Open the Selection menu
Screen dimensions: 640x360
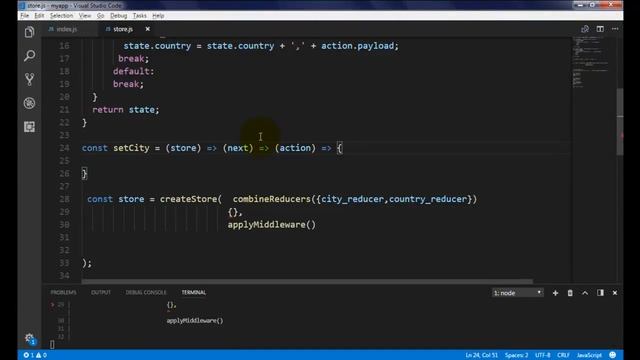click(61, 16)
